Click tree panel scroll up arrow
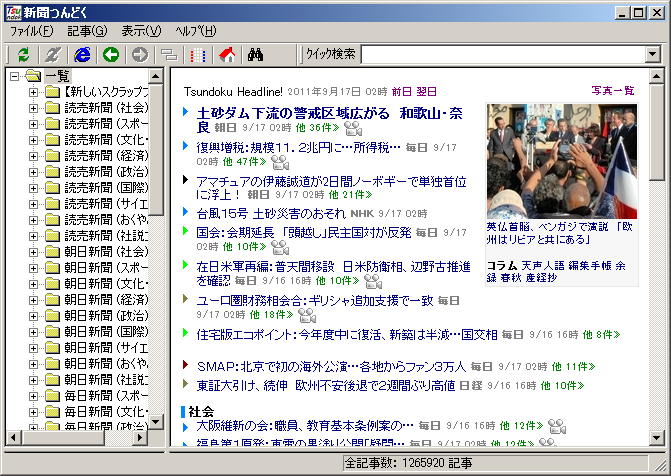 click(x=156, y=77)
